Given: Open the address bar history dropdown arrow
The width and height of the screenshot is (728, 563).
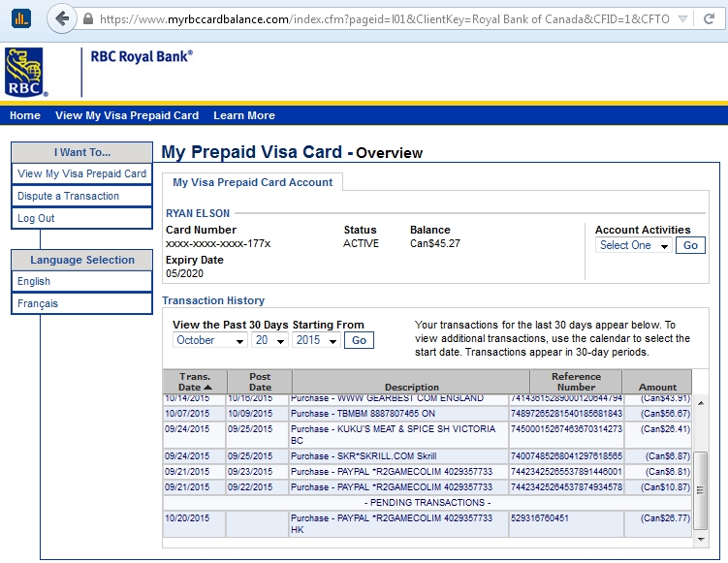Looking at the screenshot, I should [x=681, y=19].
